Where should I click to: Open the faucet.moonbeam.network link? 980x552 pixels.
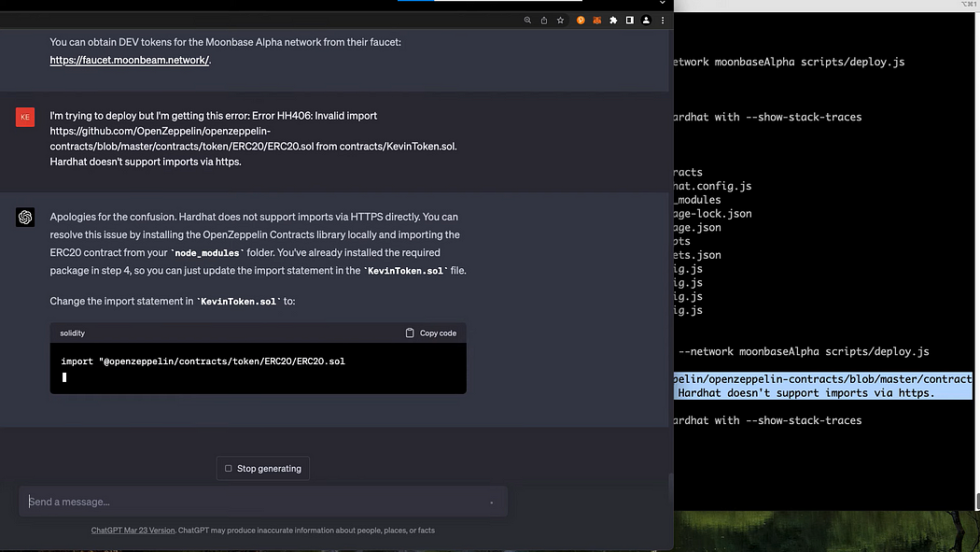click(x=130, y=60)
